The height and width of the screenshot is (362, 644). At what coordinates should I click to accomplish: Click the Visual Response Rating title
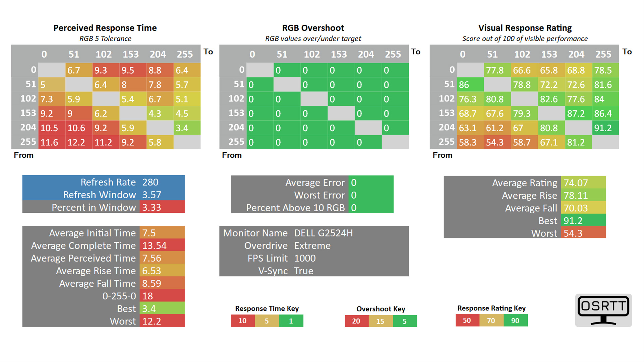tap(525, 28)
